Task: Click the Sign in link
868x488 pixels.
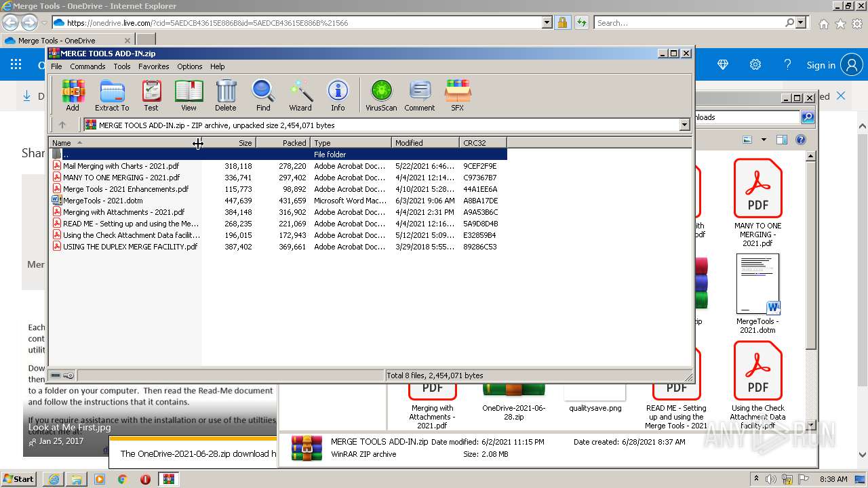Action: 821,65
